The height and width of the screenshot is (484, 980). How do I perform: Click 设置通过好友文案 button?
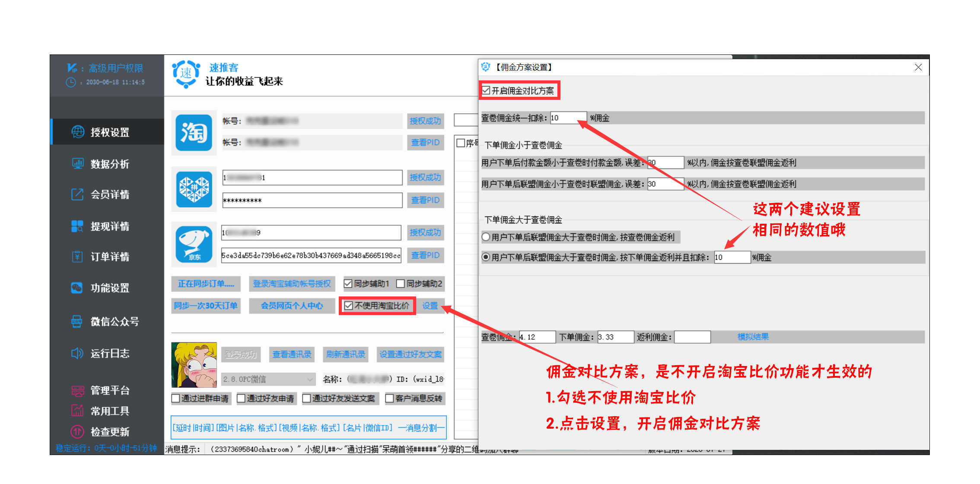point(410,354)
